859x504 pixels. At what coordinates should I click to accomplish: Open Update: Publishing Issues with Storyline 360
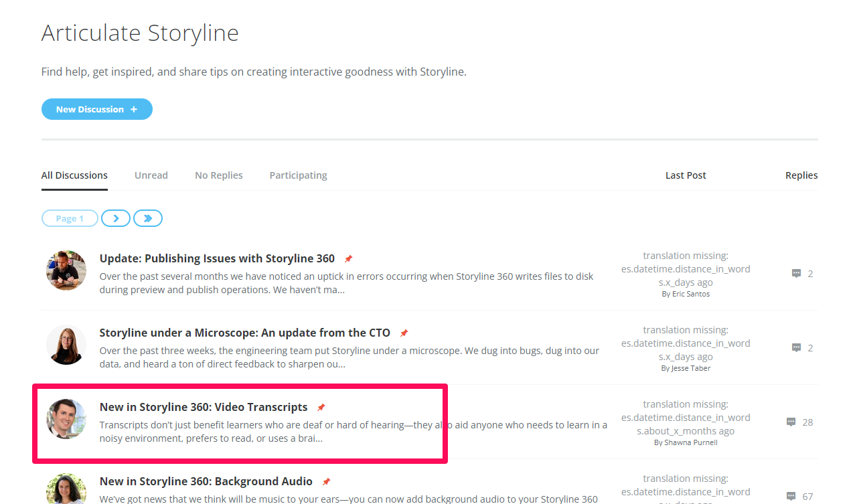pos(217,258)
